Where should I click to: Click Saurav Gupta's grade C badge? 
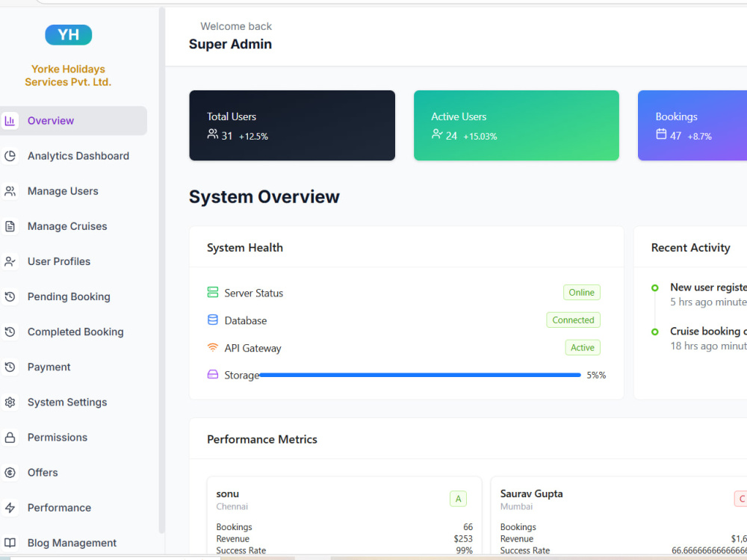pyautogui.click(x=741, y=499)
